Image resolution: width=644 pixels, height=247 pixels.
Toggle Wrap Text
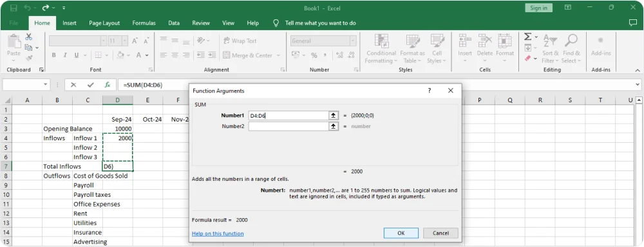click(240, 41)
